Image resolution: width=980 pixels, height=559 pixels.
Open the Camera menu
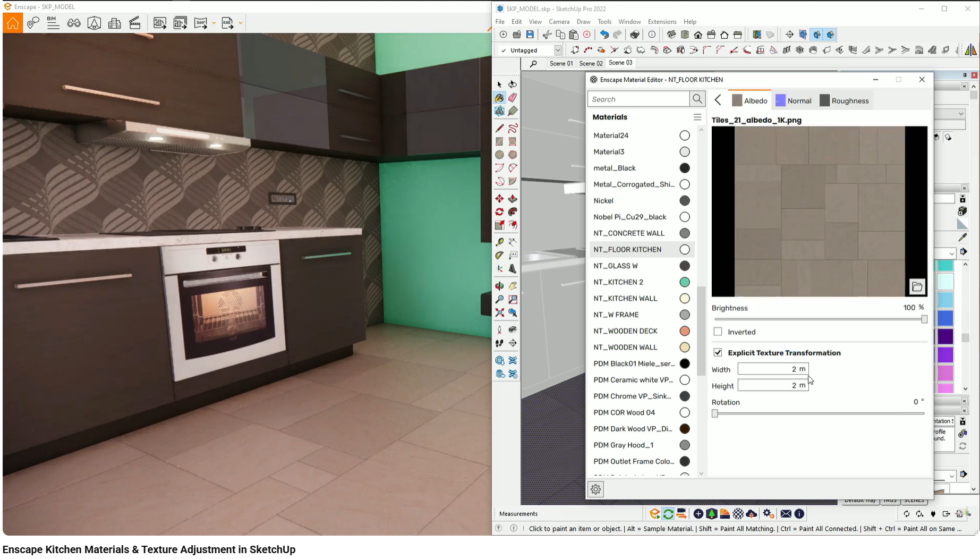tap(559, 22)
